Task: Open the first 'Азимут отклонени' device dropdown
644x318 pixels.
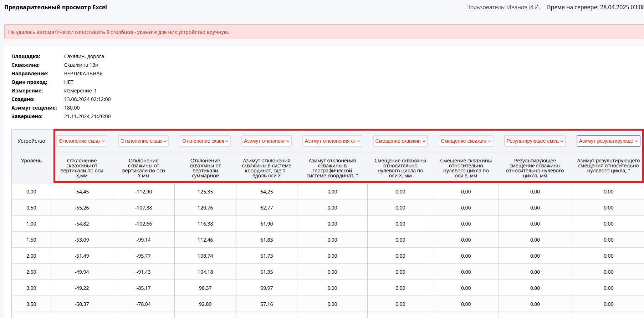Action: (266, 141)
